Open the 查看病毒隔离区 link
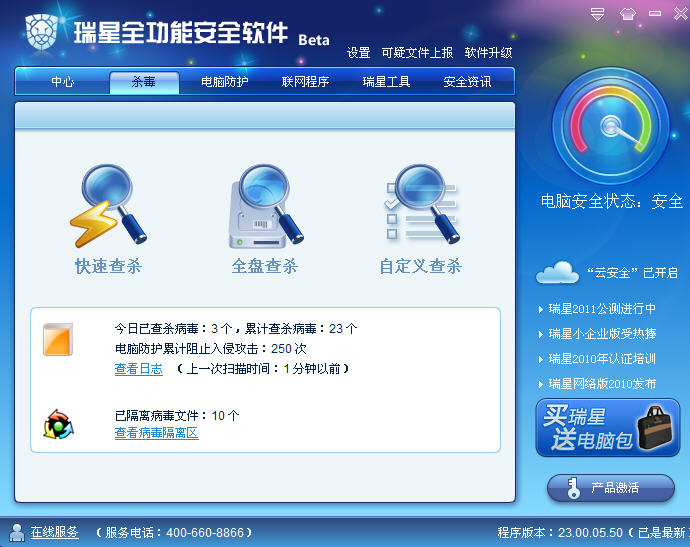 [157, 433]
